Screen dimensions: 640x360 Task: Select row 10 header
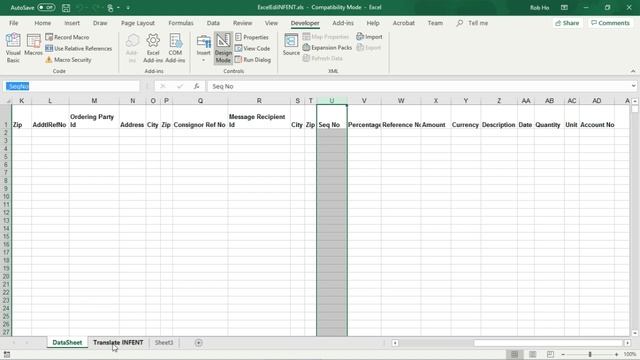pyautogui.click(x=6, y=196)
